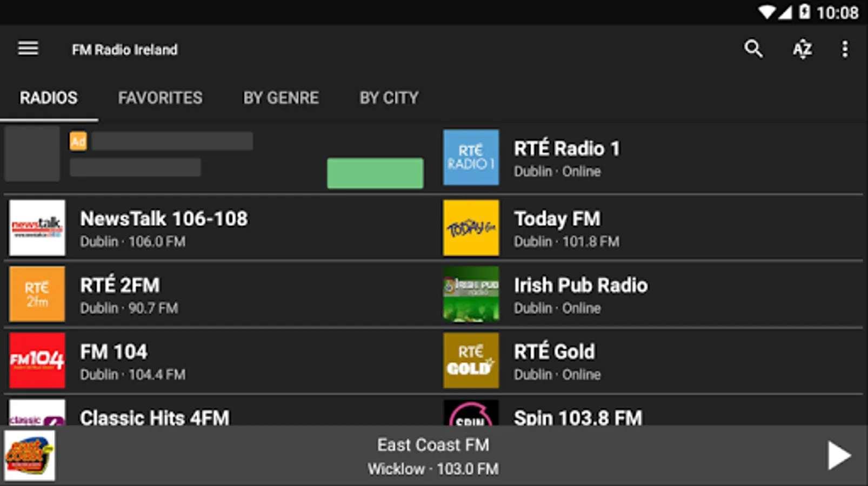Tap the ad placeholder thumbnail
This screenshot has height=486, width=868.
point(32,153)
